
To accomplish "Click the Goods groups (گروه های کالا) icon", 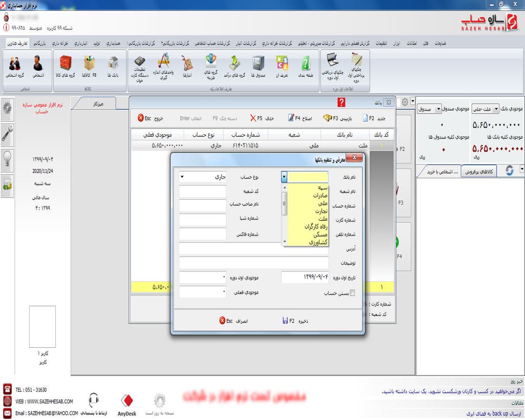I will tap(65, 66).
